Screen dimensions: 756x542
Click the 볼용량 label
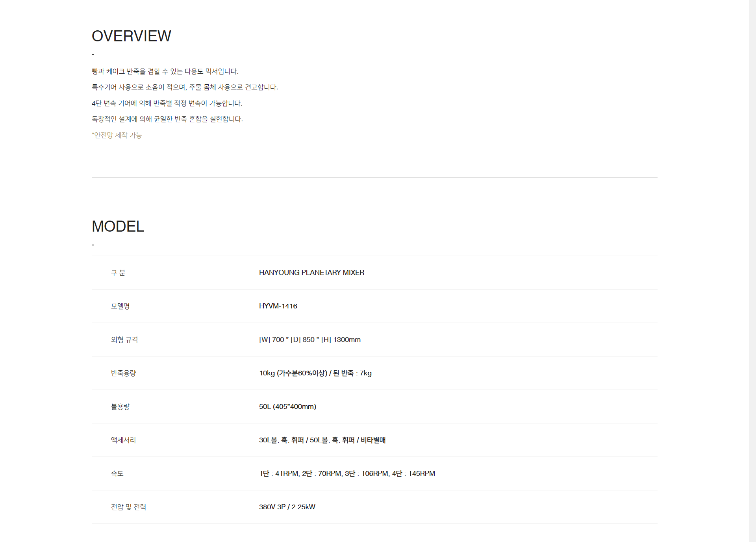click(120, 406)
